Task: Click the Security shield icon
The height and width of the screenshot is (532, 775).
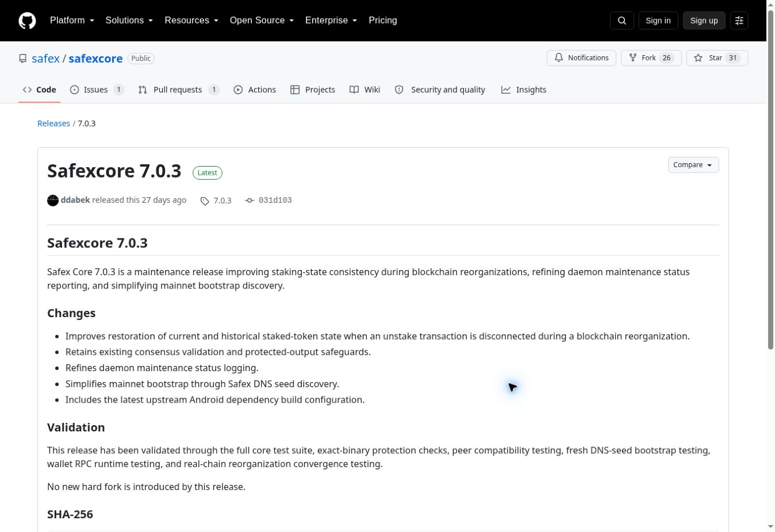Action: pos(399,90)
